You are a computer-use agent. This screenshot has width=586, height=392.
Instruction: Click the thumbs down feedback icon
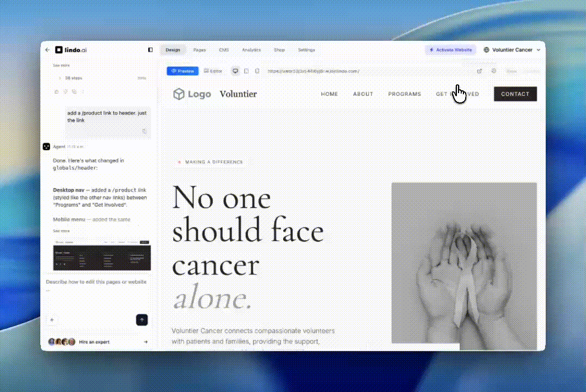65,91
